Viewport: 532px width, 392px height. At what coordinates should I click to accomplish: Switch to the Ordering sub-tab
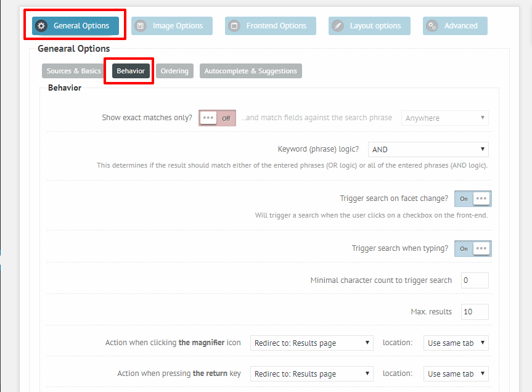[x=174, y=70]
